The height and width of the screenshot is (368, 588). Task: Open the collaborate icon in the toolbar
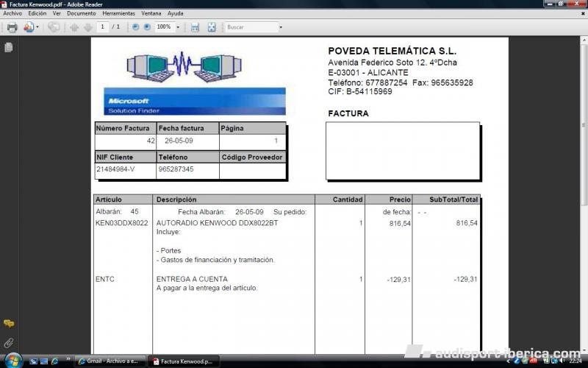(29, 27)
